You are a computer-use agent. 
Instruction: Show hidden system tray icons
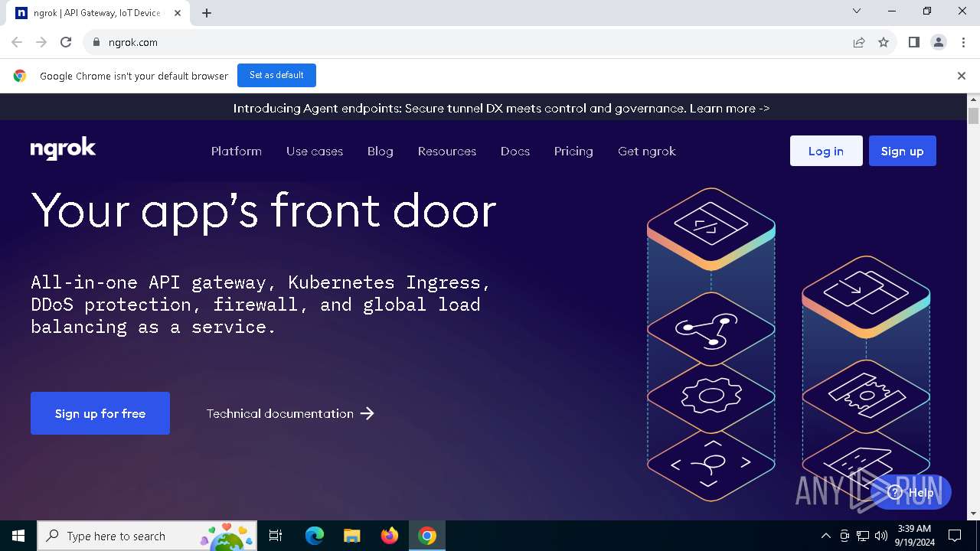click(x=825, y=536)
